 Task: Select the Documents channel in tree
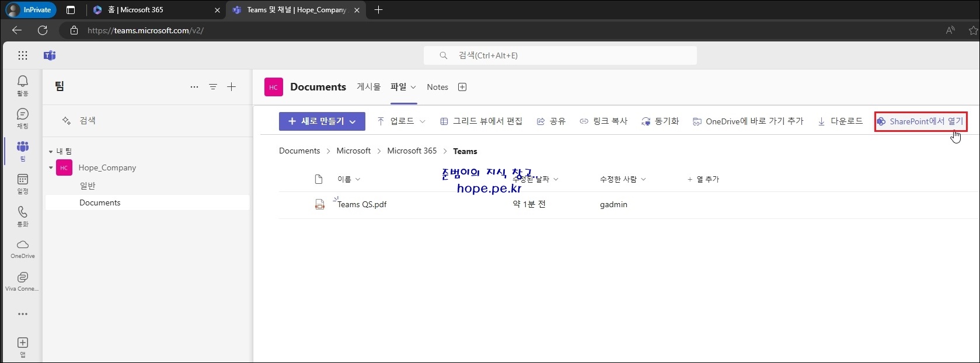pyautogui.click(x=100, y=203)
